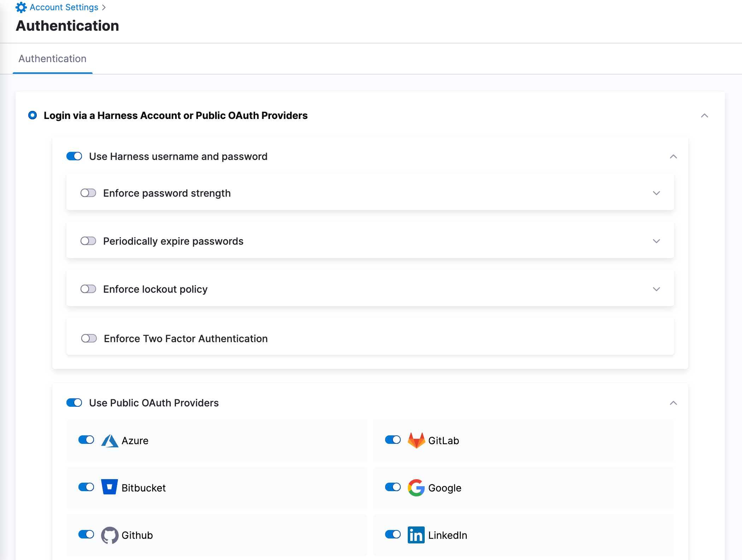The width and height of the screenshot is (742, 560).
Task: Go back to Account Settings breadcrumb
Action: point(64,7)
